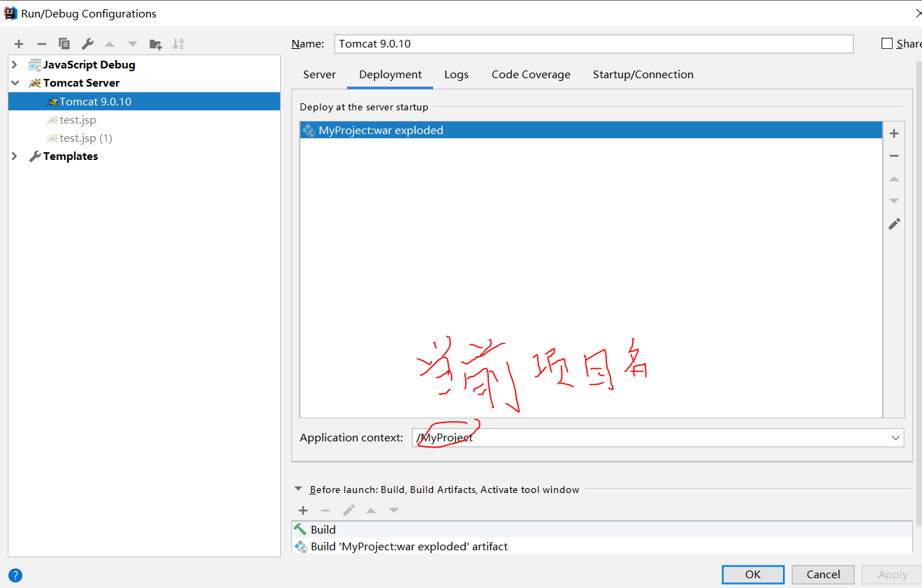The image size is (922, 588).
Task: Move configuration down in left toolbar
Action: pos(133,44)
